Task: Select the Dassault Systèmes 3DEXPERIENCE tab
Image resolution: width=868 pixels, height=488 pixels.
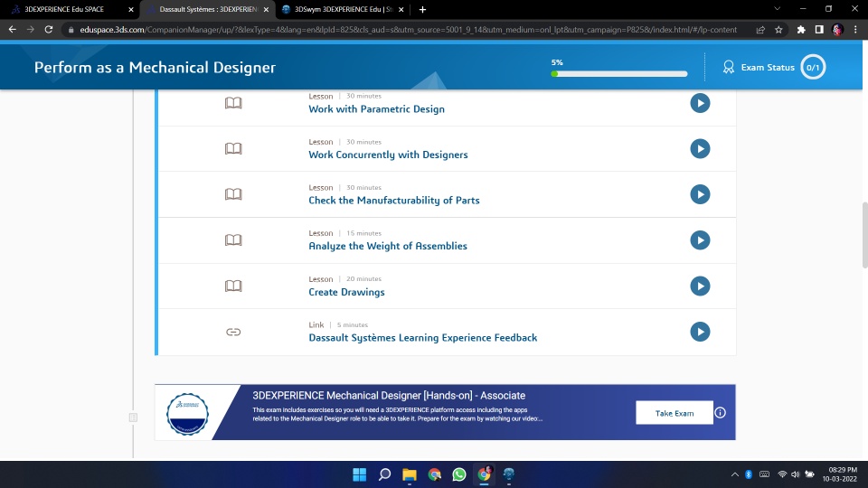Action: coord(207,9)
